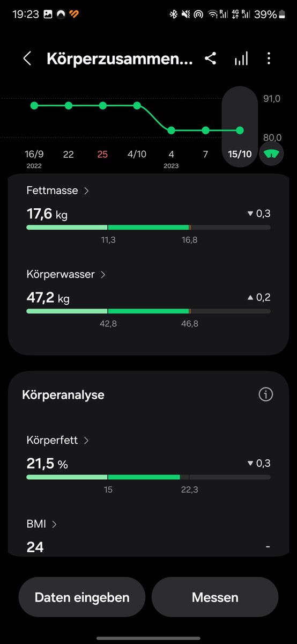Open BMI details chevron

pos(54,524)
